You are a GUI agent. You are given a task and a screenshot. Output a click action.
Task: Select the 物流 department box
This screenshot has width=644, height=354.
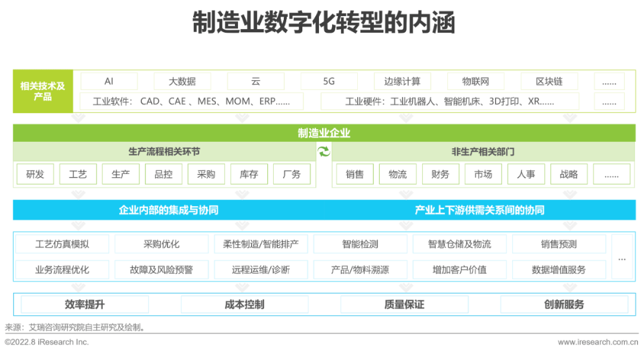397,174
